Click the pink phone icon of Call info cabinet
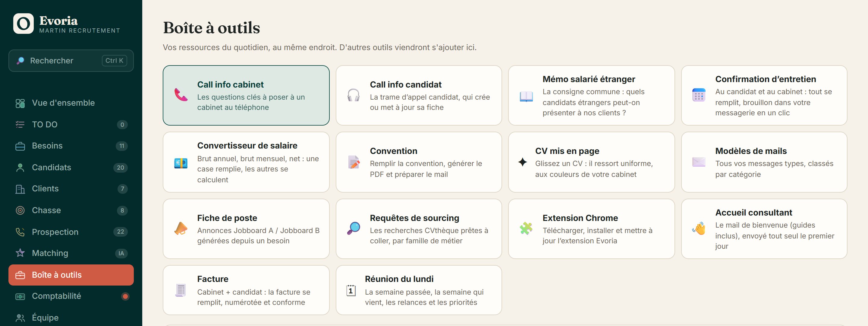The width and height of the screenshot is (868, 326). coord(181,95)
